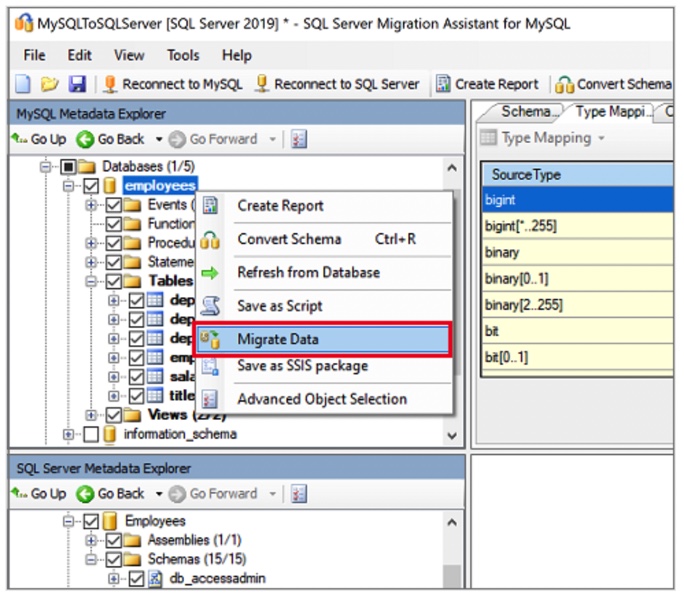This screenshot has height=599, width=684.
Task: Click Go Forward in SQL Server Metadata Explorer
Action: pyautogui.click(x=213, y=493)
